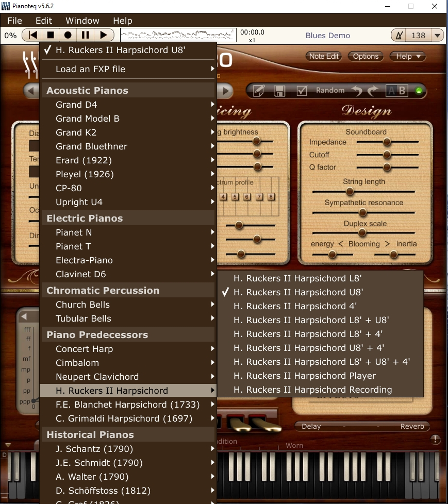This screenshot has width=448, height=504.
Task: Go to previous preset arrow button
Action: click(x=31, y=91)
